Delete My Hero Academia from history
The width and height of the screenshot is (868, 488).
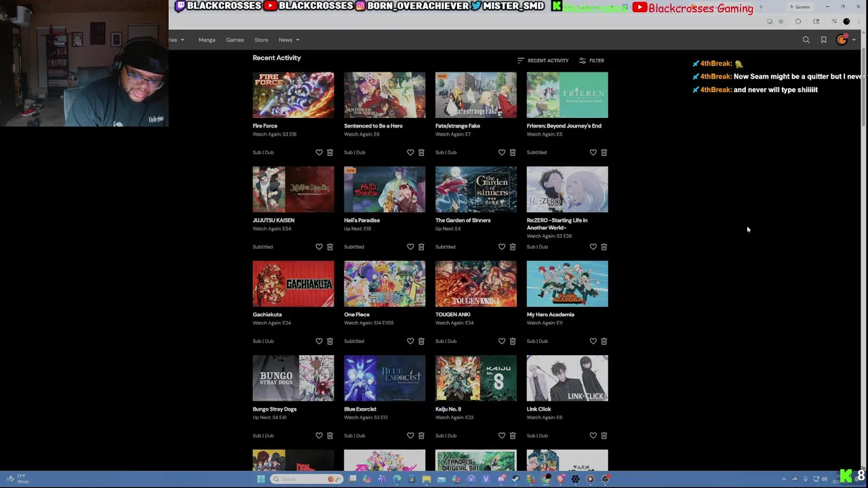pos(604,341)
